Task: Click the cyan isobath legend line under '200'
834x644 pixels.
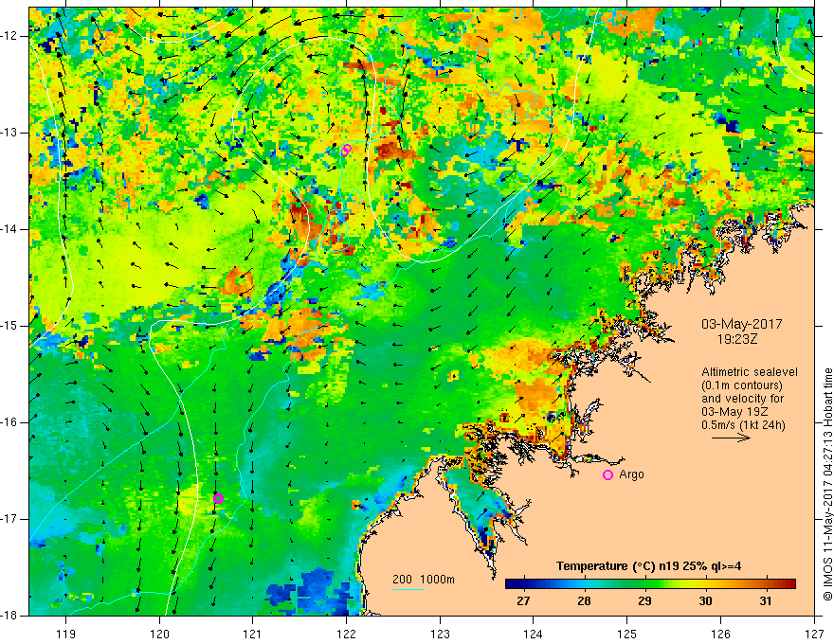Action: pyautogui.click(x=408, y=589)
